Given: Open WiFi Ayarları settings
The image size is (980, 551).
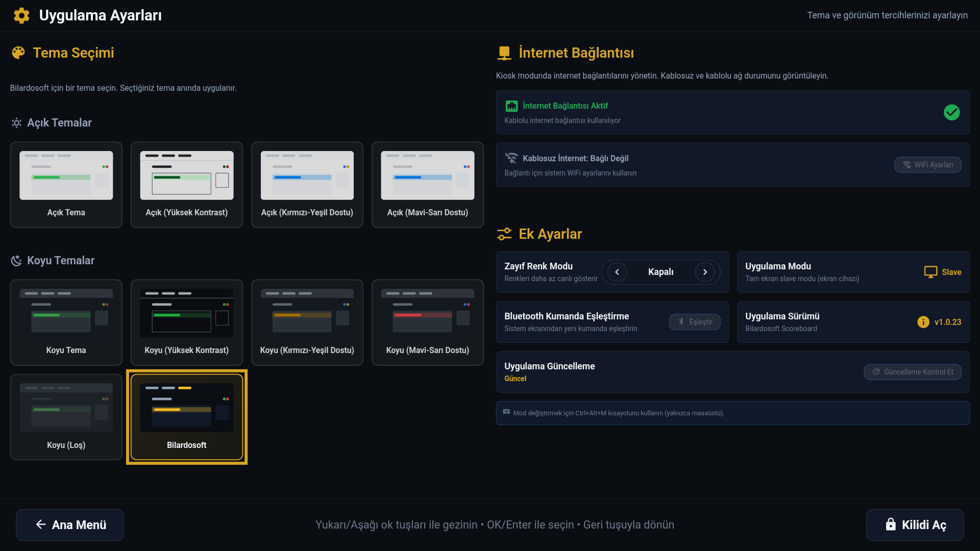Looking at the screenshot, I should [927, 165].
